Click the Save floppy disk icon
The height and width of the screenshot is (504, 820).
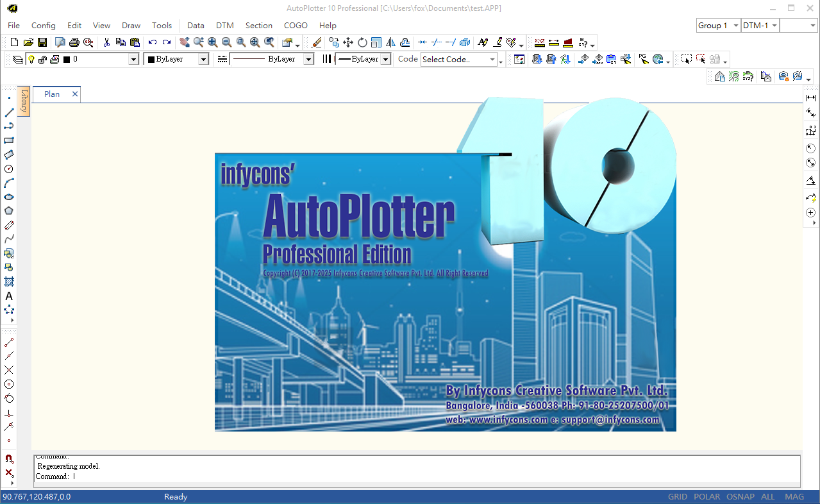(42, 42)
